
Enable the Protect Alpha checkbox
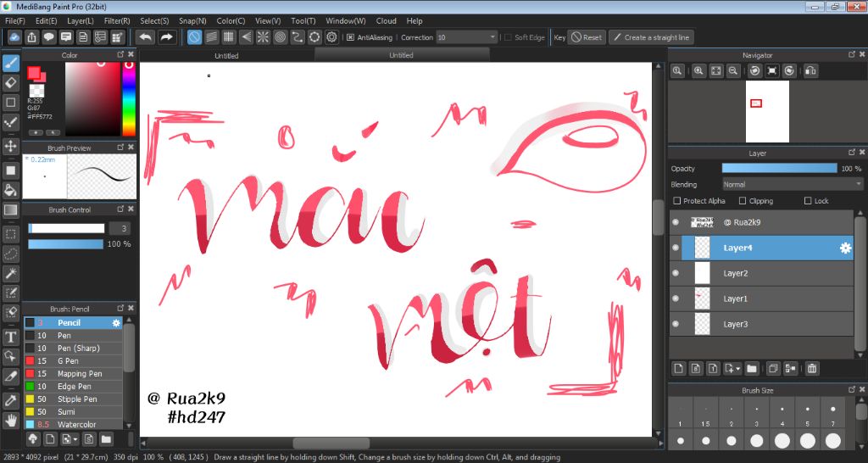point(677,200)
